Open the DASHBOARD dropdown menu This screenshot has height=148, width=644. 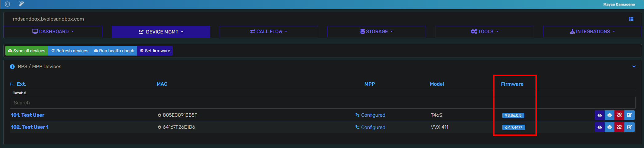pyautogui.click(x=53, y=32)
